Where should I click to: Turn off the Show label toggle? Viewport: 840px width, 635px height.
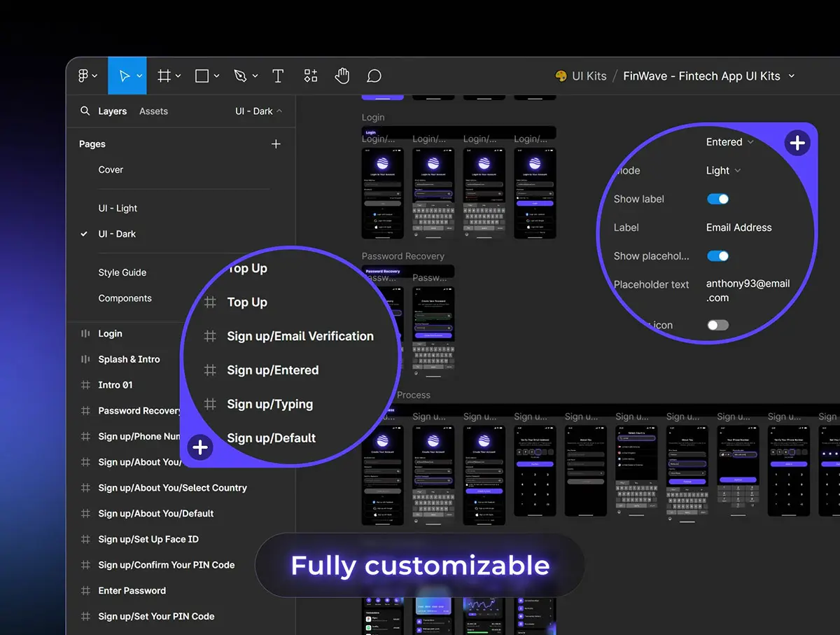pyautogui.click(x=717, y=199)
